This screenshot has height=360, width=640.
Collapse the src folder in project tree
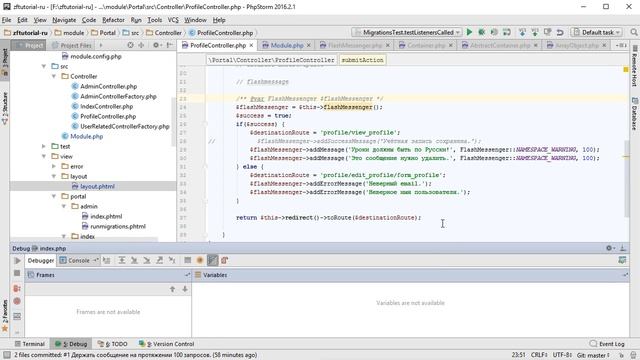[44, 66]
